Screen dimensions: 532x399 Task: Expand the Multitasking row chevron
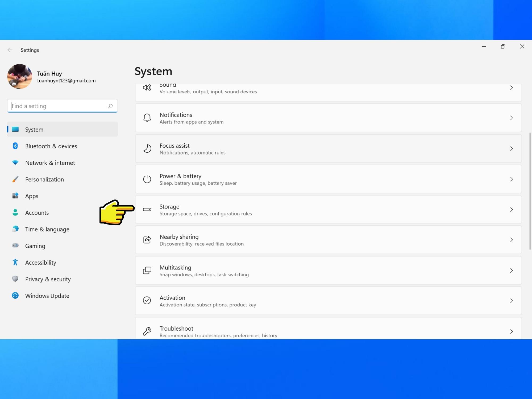tap(511, 271)
